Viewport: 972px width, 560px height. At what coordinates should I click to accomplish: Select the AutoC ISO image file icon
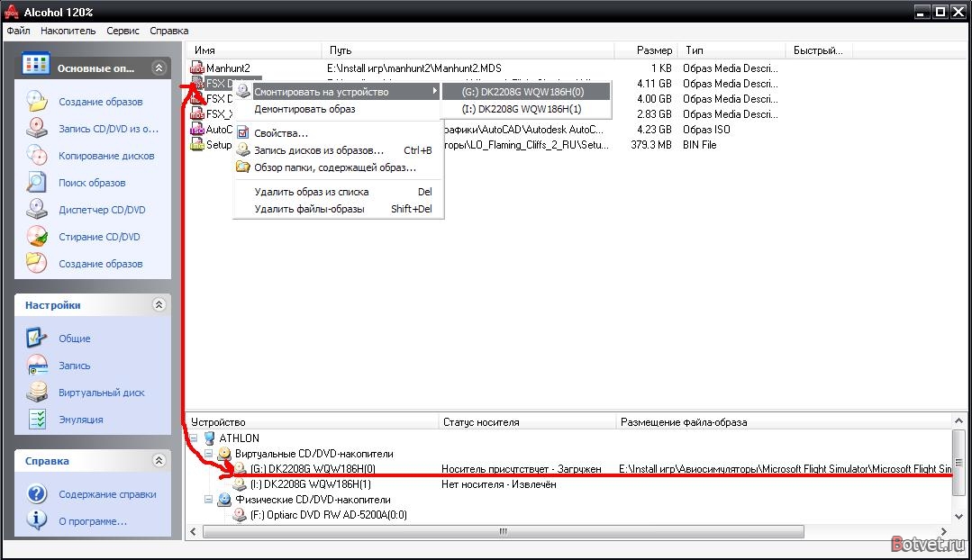pyautogui.click(x=197, y=130)
